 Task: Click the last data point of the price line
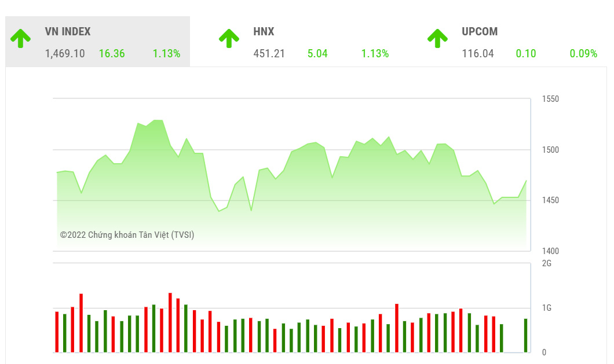(526, 181)
